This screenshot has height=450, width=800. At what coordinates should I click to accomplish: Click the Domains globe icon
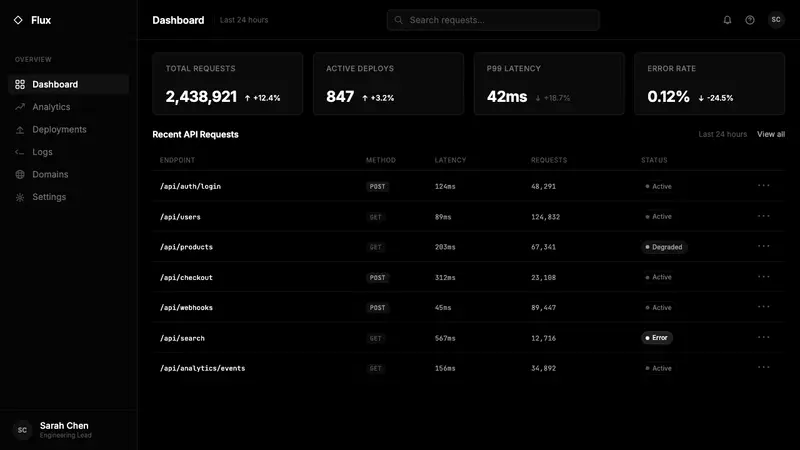(x=20, y=174)
